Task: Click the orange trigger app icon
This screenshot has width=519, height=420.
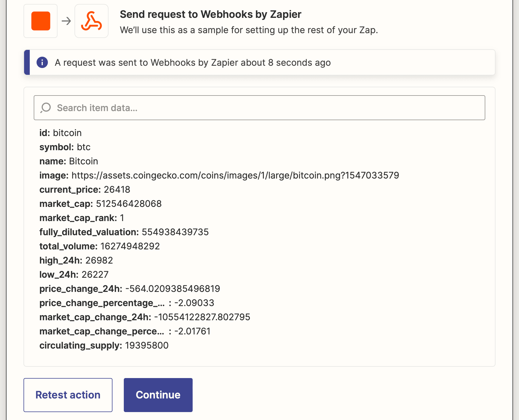Action: point(40,21)
